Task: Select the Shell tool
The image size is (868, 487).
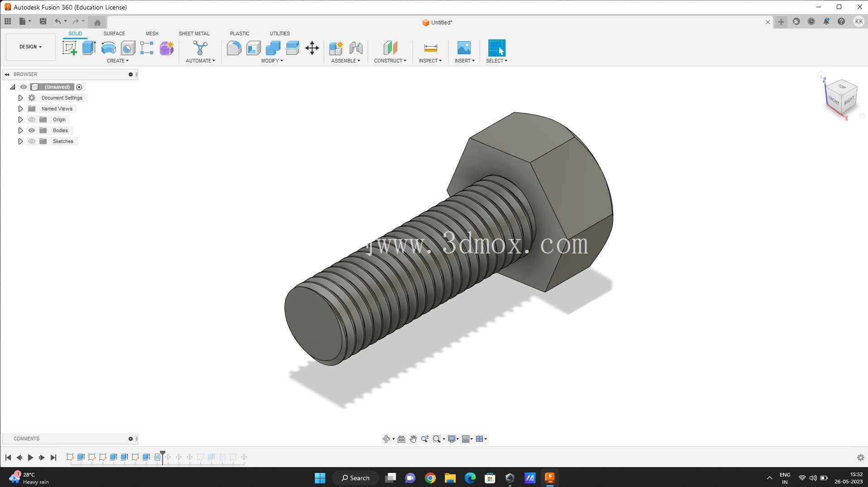Action: (x=254, y=48)
